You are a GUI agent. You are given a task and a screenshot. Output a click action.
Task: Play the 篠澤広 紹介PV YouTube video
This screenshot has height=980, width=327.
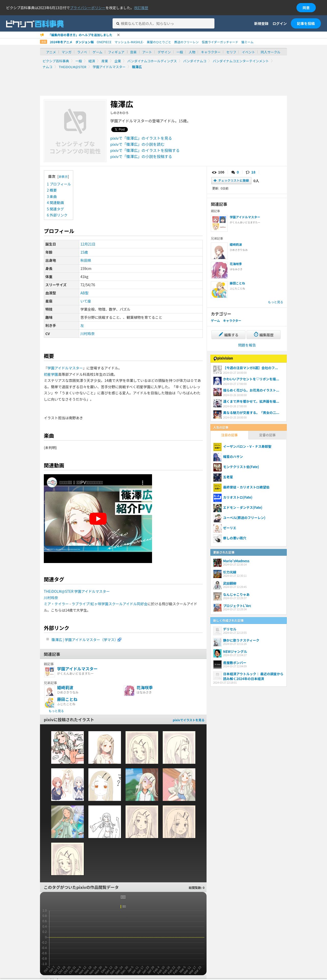pyautogui.click(x=98, y=518)
